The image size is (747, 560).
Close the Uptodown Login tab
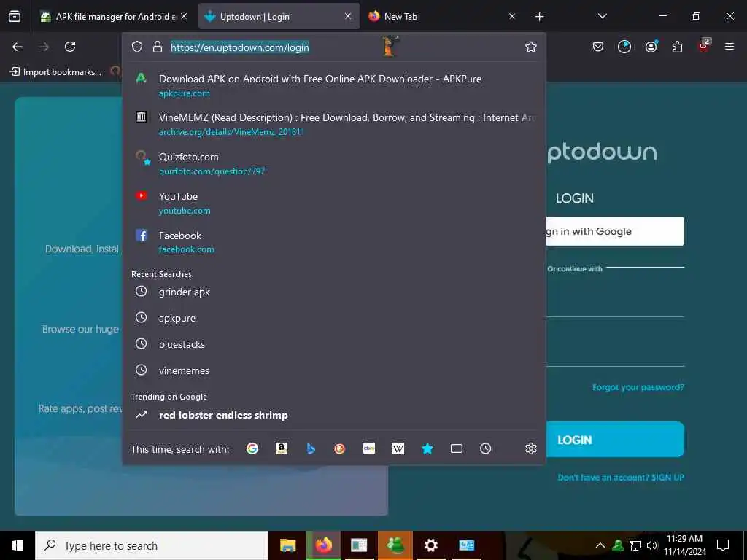click(x=348, y=17)
